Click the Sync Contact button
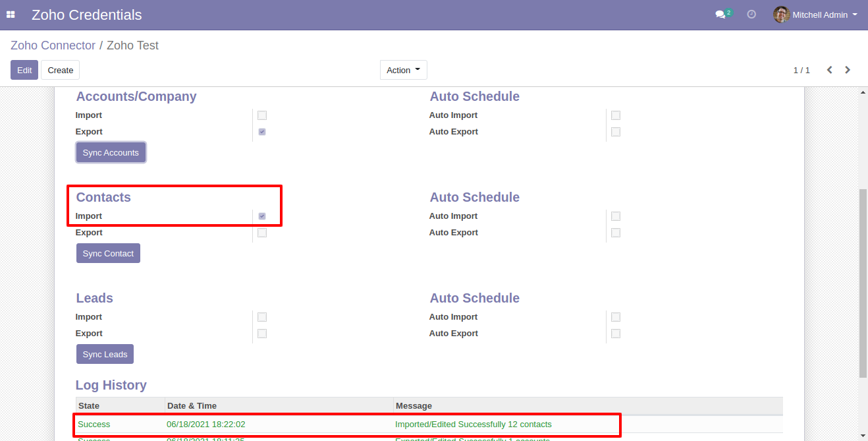Image resolution: width=868 pixels, height=441 pixels. (x=108, y=254)
